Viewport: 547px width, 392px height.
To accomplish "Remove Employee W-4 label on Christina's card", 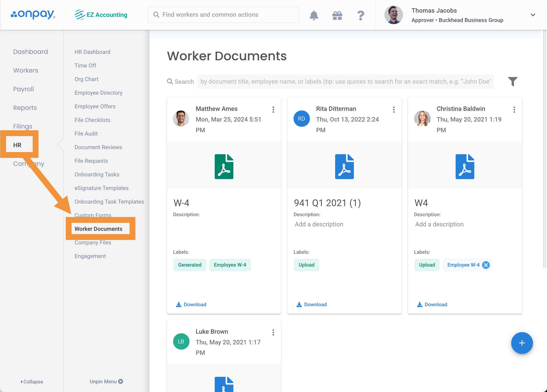I will pyautogui.click(x=486, y=265).
